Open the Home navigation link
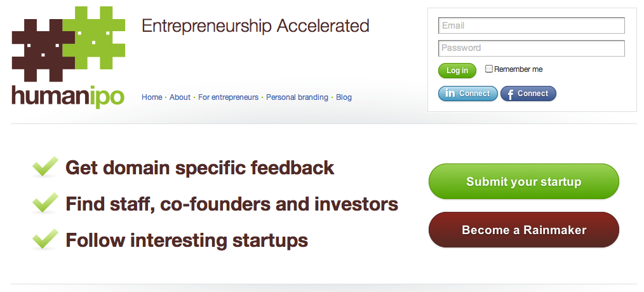This screenshot has width=644, height=292. click(x=152, y=97)
